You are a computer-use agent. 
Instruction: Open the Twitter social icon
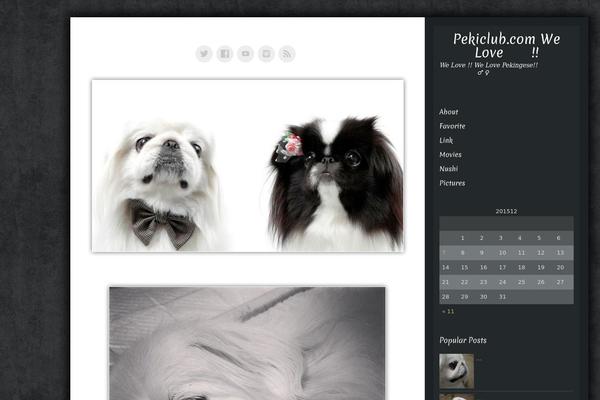204,54
